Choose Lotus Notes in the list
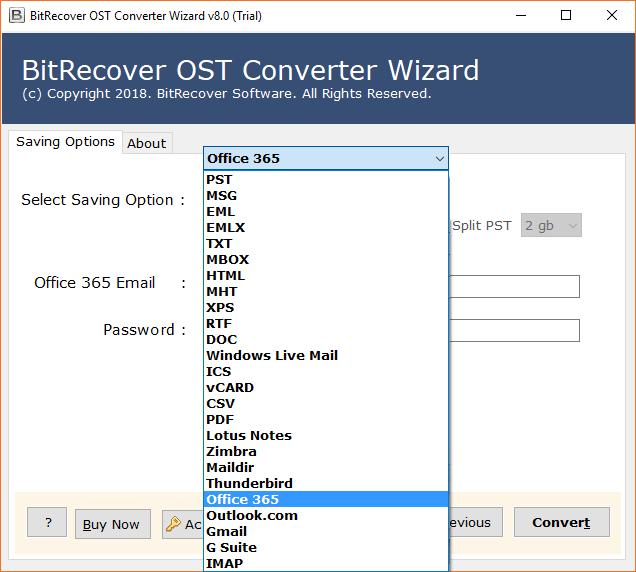 pyautogui.click(x=326, y=436)
